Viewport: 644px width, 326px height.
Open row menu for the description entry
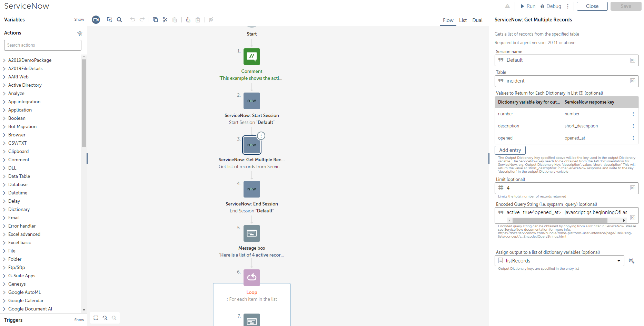tap(633, 126)
